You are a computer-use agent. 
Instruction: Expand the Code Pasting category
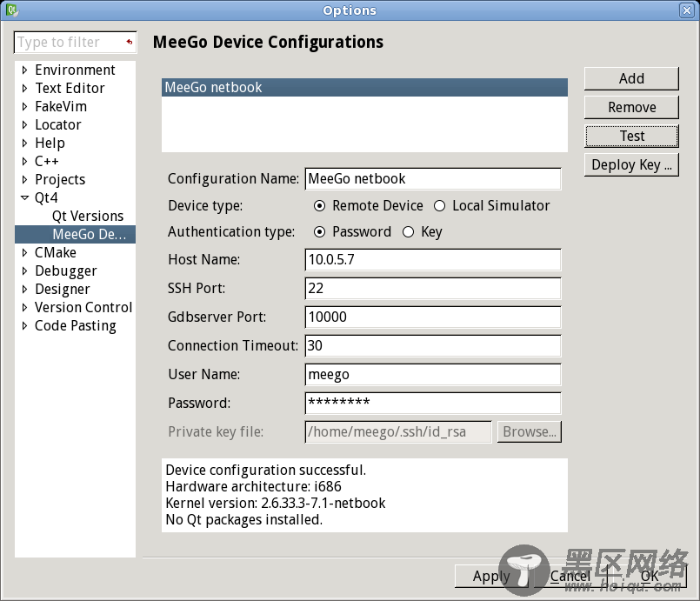pyautogui.click(x=24, y=326)
